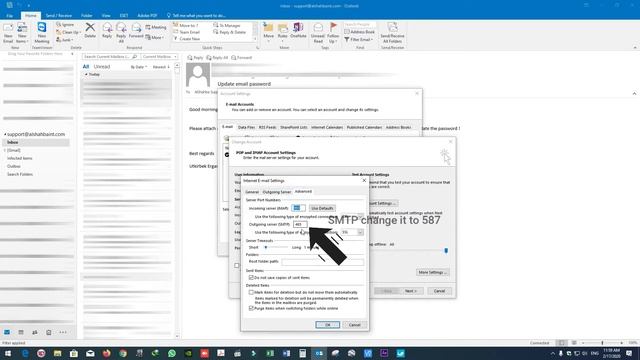Expand Junk dropdown in ribbon

pyautogui.click(x=65, y=40)
